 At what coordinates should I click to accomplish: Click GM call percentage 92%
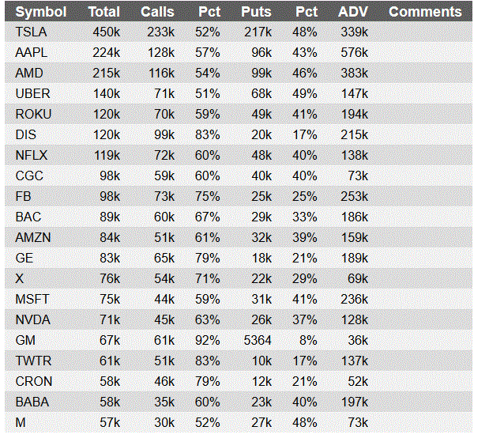coord(208,341)
